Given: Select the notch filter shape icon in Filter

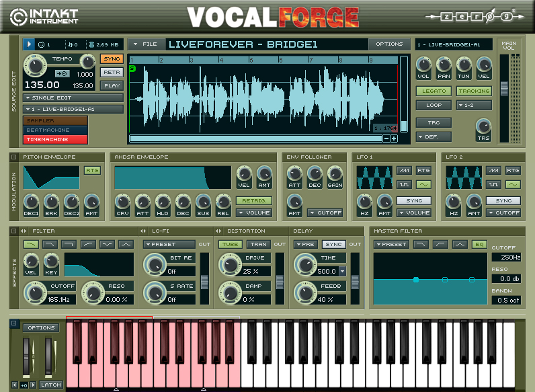Looking at the screenshot, I should [x=107, y=244].
